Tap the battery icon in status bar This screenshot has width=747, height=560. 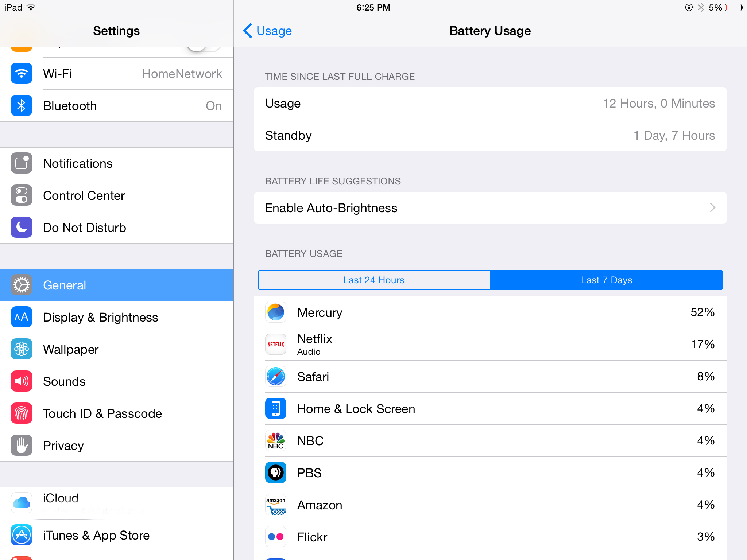tap(734, 8)
